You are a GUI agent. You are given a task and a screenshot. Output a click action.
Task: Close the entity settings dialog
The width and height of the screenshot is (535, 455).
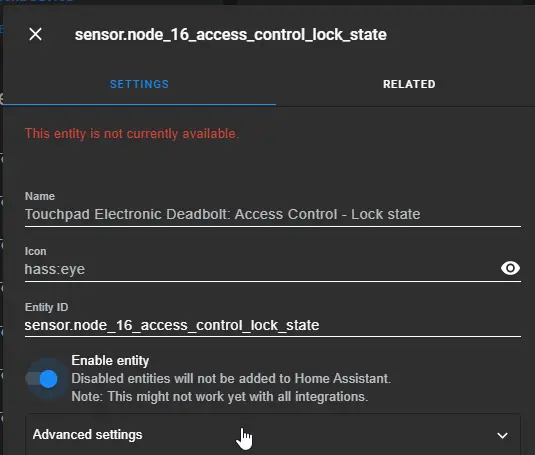pos(35,34)
